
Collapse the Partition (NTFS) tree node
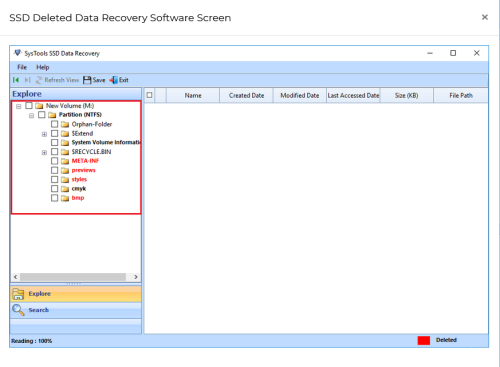coord(31,115)
